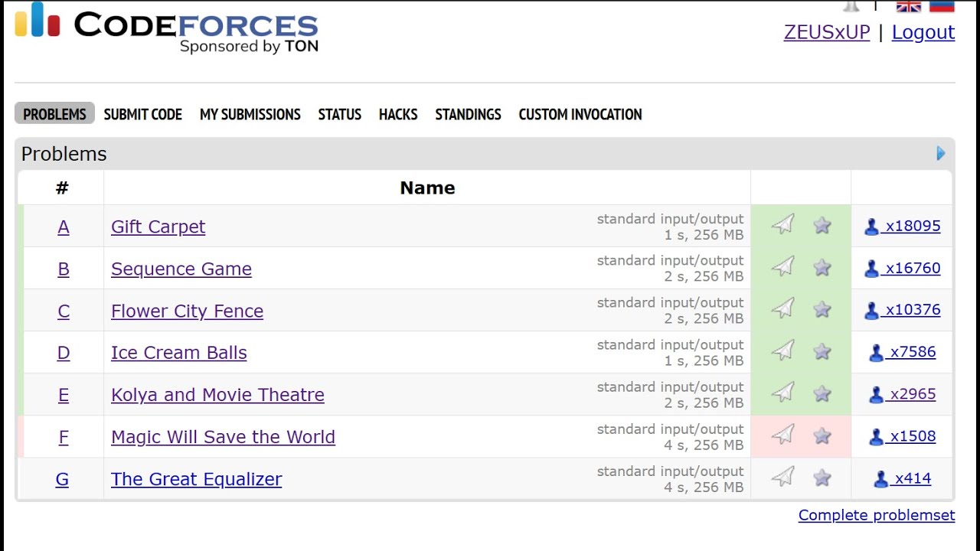Click problem index B link
The image size is (980, 551).
[64, 269]
